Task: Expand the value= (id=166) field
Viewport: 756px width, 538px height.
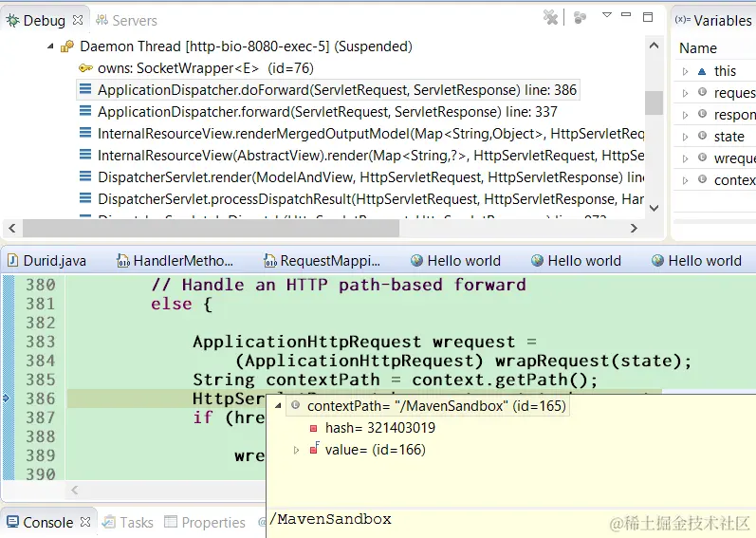Action: coord(296,451)
